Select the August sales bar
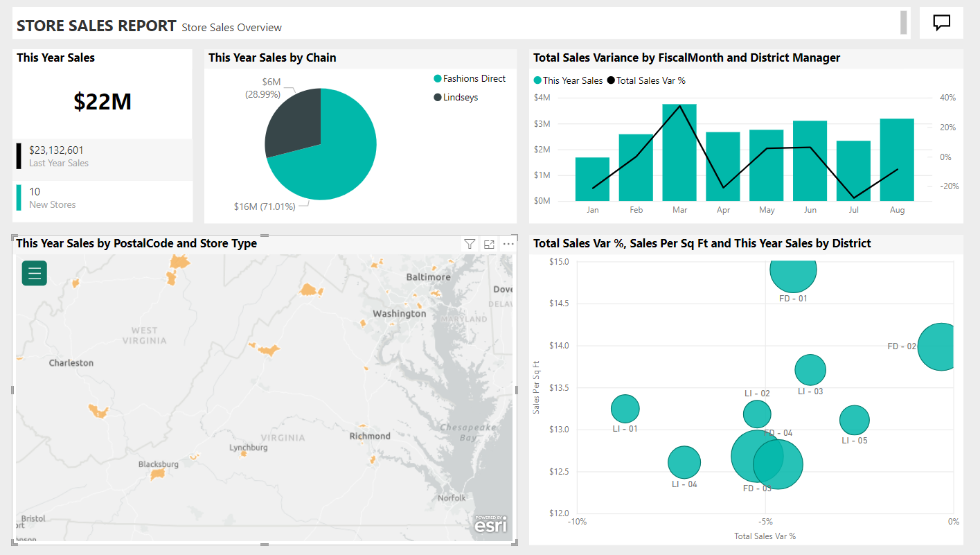The height and width of the screenshot is (555, 980). pos(897,160)
